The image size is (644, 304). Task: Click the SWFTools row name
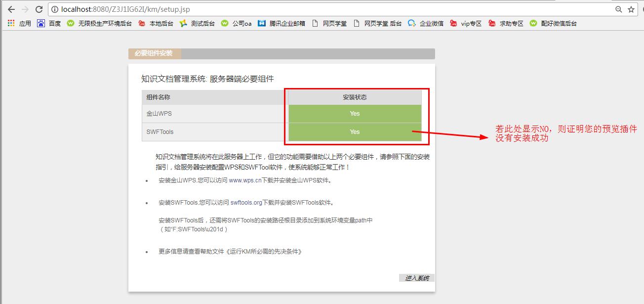160,132
